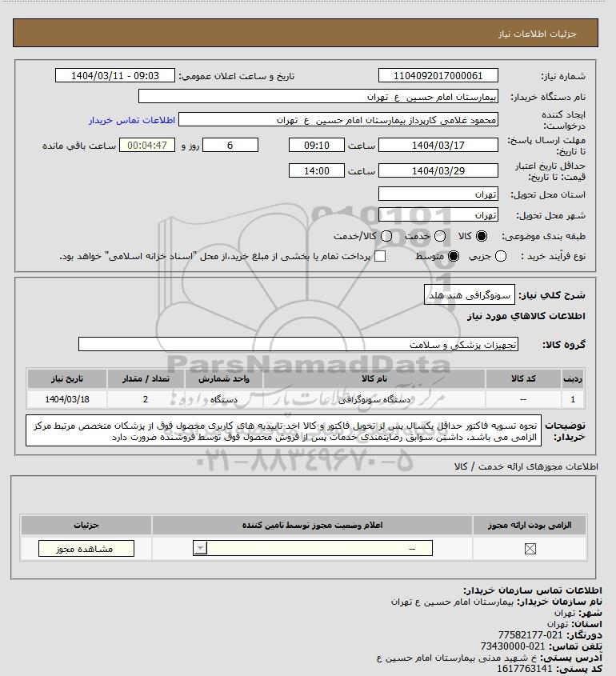
Task: Click the کد کالا column header
Action: tap(523, 378)
